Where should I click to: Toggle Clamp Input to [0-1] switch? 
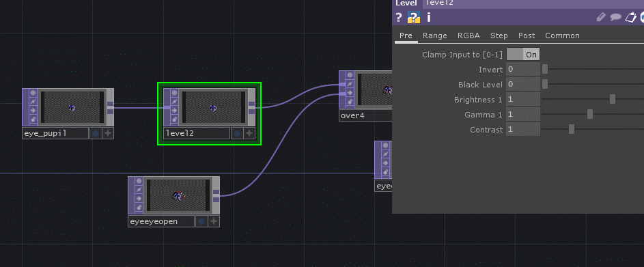tap(523, 54)
